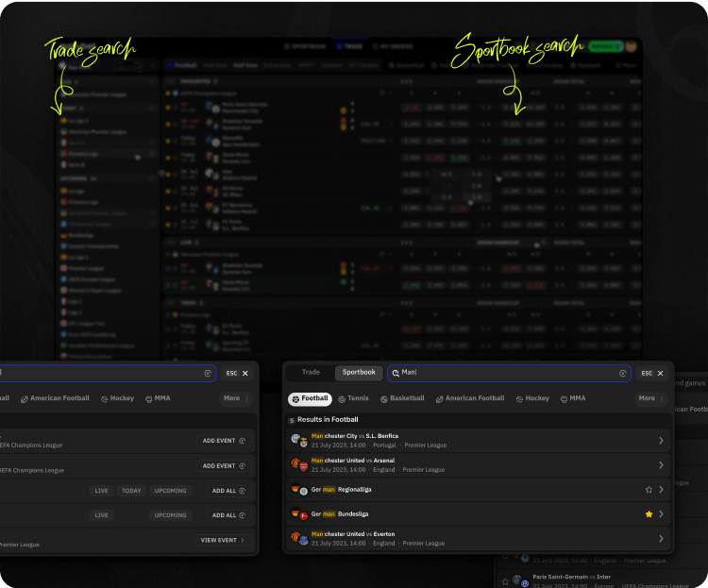Click the first ADD EVENT button
The image size is (708, 588).
pos(225,441)
